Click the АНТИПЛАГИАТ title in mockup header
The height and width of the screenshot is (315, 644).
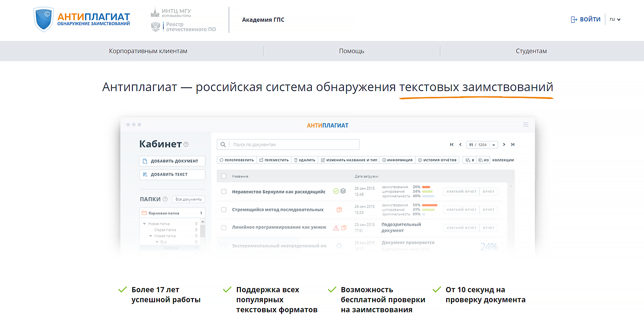(x=328, y=126)
